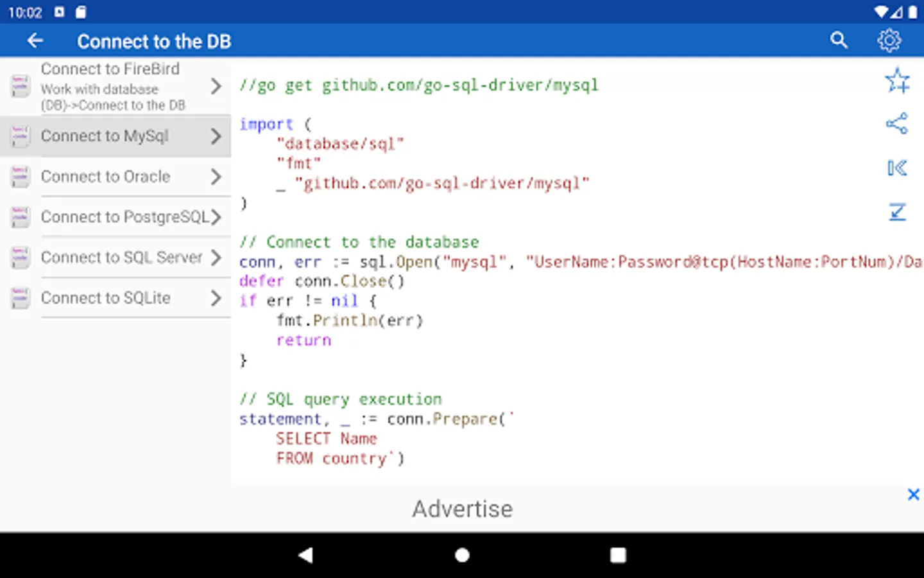Close the Advertise banner
Viewport: 924px width, 578px height.
coord(914,495)
